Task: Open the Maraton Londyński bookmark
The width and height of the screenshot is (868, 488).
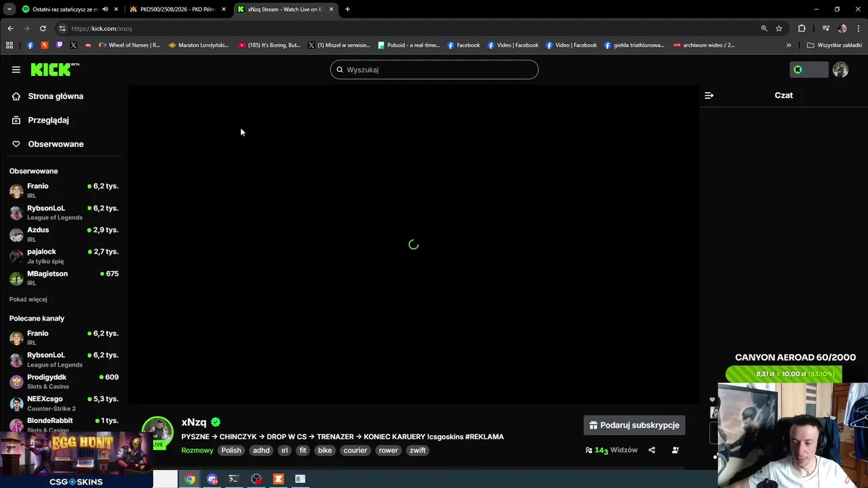Action: (199, 45)
